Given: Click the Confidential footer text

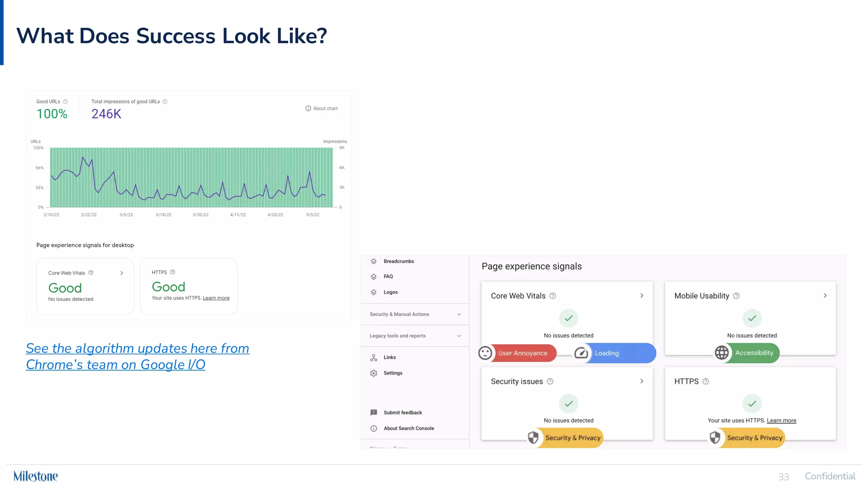Looking at the screenshot, I should pyautogui.click(x=830, y=476).
